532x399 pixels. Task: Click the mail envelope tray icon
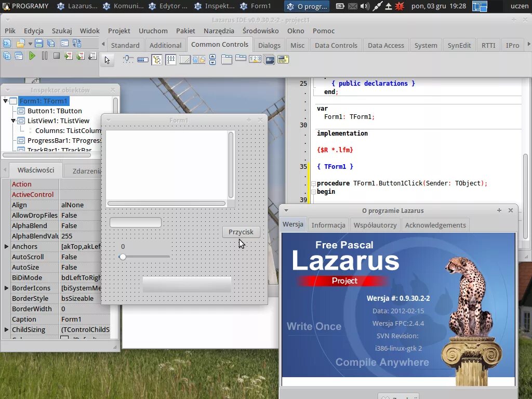click(353, 6)
